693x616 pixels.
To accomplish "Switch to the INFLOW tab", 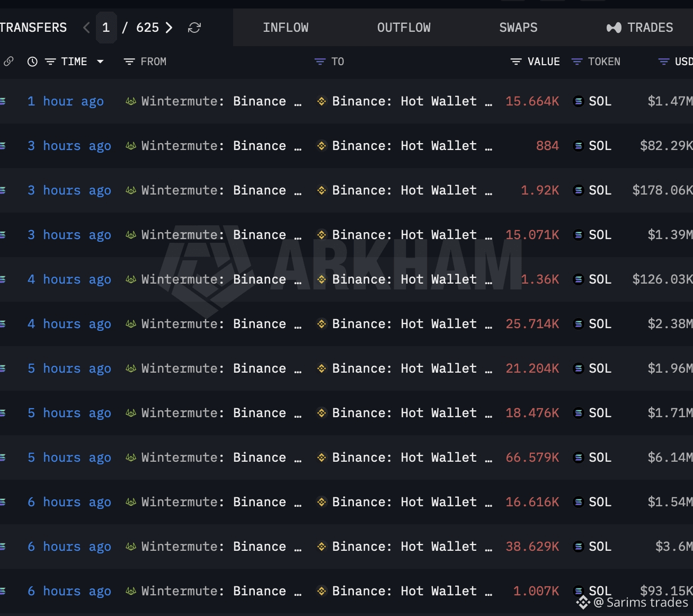I will tap(286, 28).
